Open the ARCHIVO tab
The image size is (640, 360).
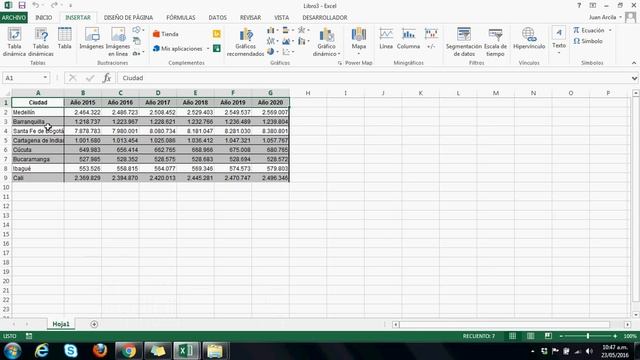14,18
